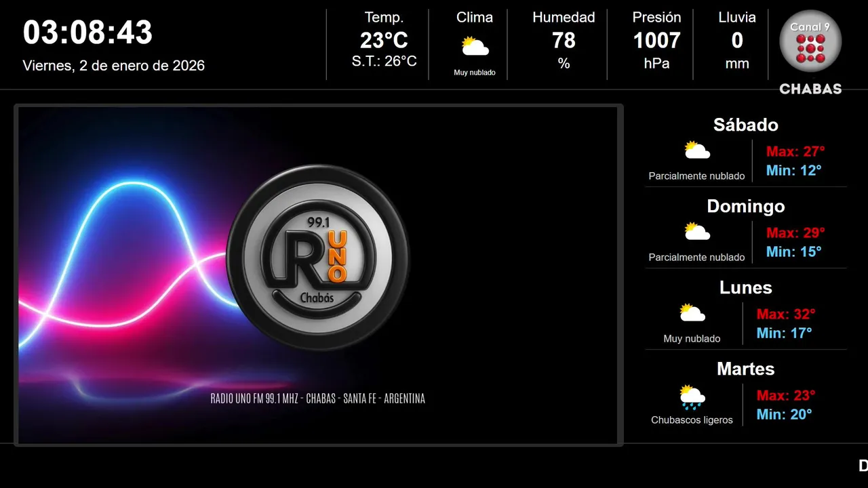Click the current weather cloudy icon under Clima
The width and height of the screenshot is (868, 488).
(x=475, y=47)
